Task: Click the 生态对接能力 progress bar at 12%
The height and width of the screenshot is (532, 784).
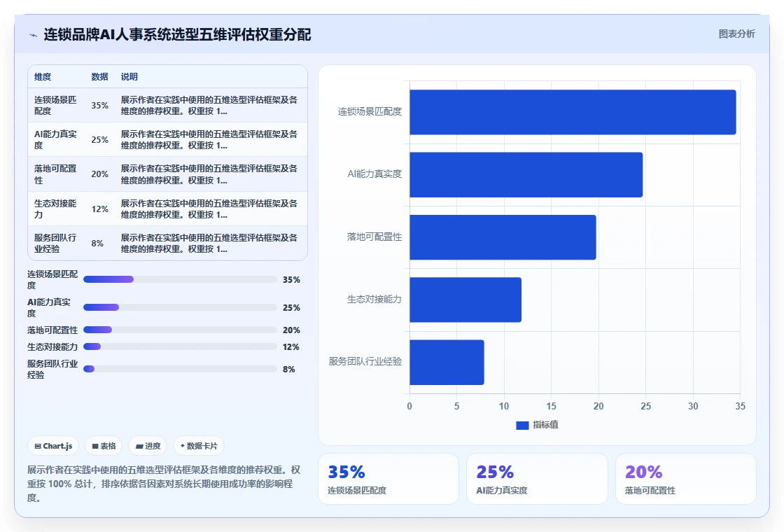Action: (180, 346)
